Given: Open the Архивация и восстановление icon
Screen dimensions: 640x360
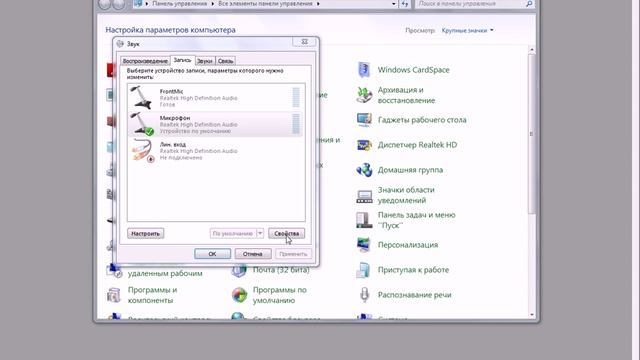Looking at the screenshot, I should tap(364, 95).
